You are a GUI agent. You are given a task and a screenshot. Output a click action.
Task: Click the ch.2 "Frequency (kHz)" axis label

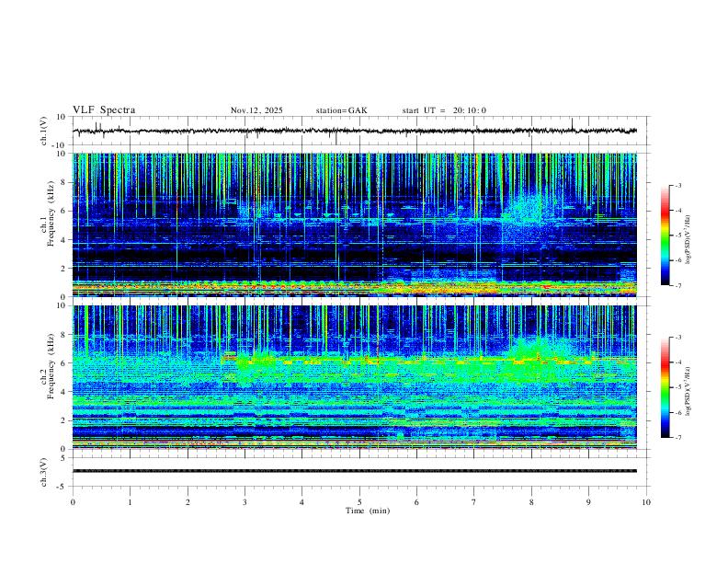pyautogui.click(x=51, y=365)
